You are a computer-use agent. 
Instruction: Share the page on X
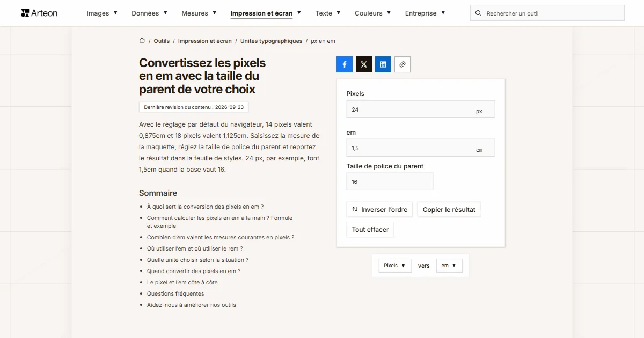[364, 64]
